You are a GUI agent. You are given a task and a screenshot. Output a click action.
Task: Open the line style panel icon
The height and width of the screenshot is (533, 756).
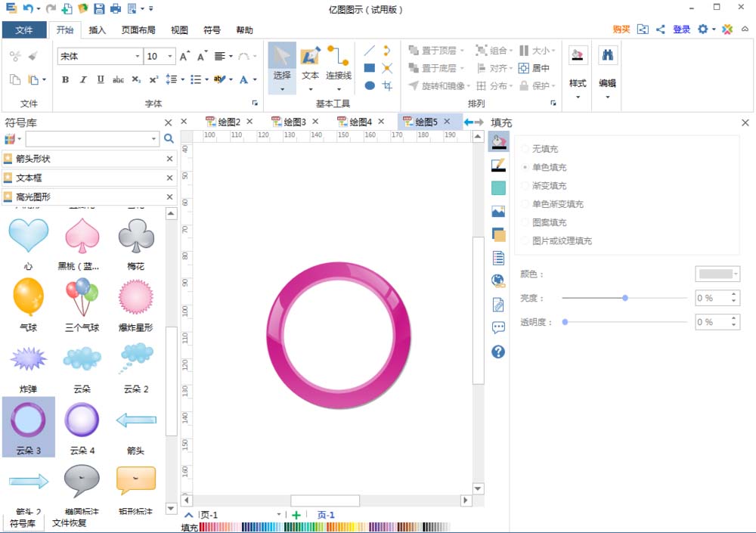click(x=498, y=166)
